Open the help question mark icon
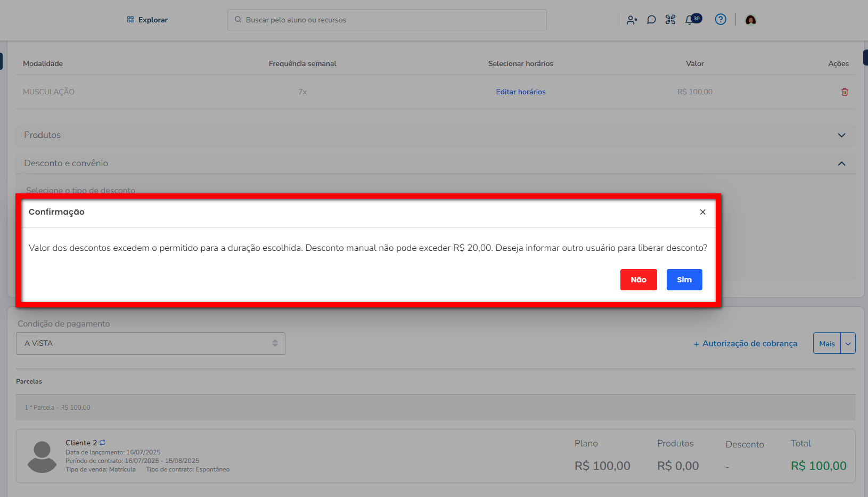The image size is (868, 497). point(720,20)
